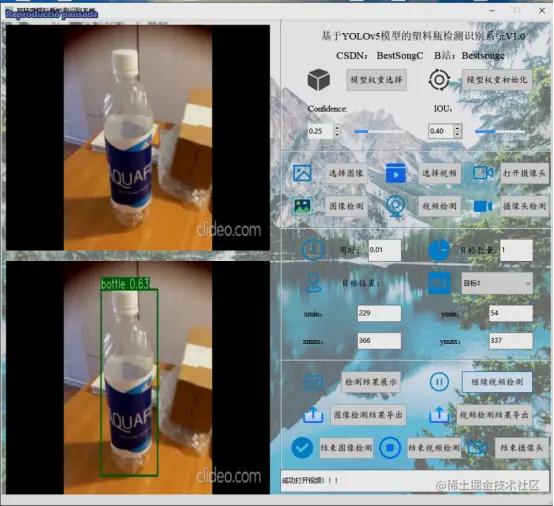Click the detection result frame with bottle box
Image resolution: width=554 pixels, height=506 pixels.
(x=138, y=377)
